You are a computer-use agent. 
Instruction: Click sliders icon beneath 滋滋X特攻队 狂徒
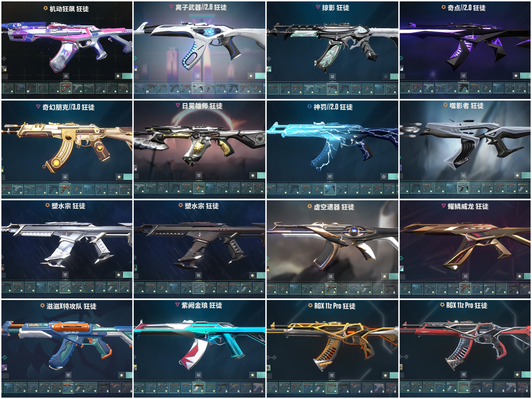click(68, 375)
